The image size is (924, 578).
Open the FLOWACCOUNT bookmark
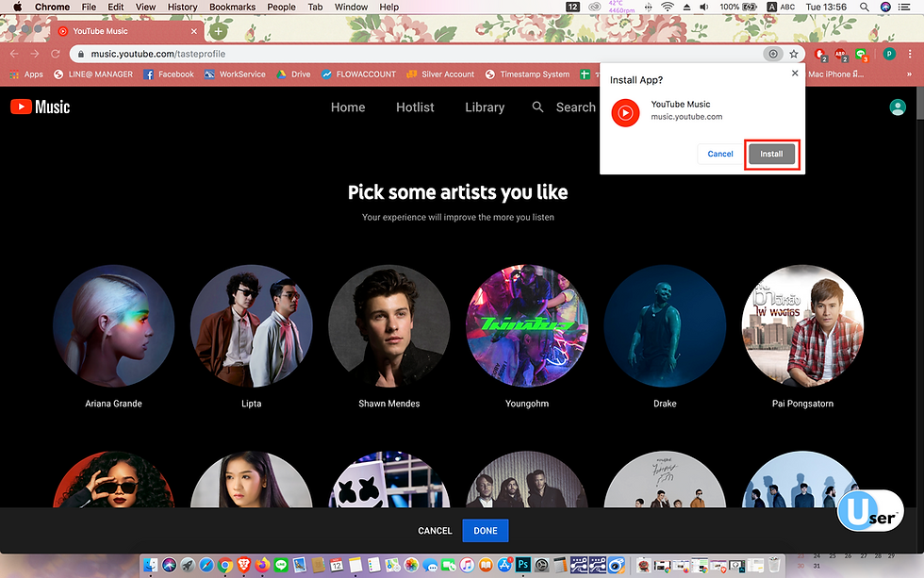[x=359, y=74]
